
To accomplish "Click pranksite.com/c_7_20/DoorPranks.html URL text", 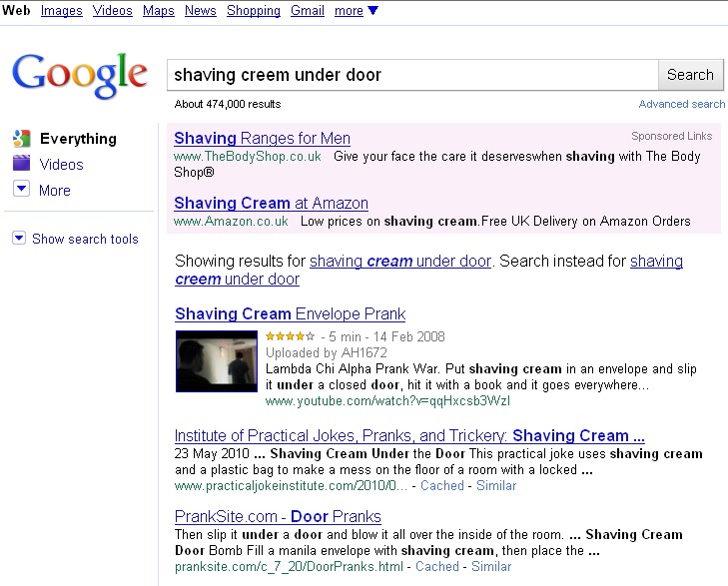I will 289,566.
